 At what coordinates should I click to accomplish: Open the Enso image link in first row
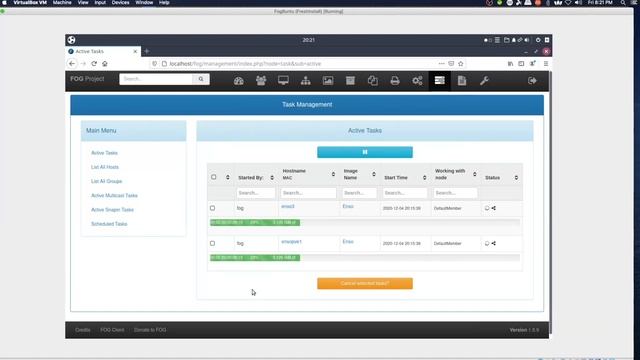click(348, 207)
